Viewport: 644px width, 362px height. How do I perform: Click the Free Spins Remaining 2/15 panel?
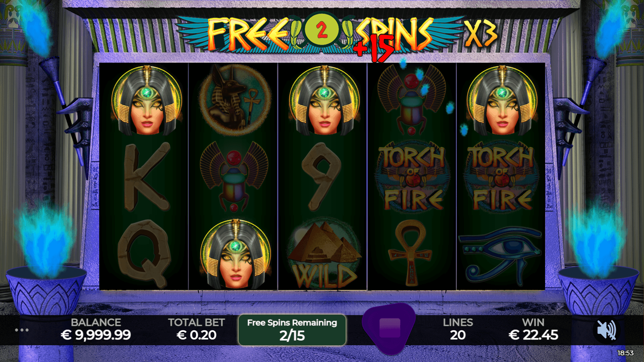[x=292, y=330]
